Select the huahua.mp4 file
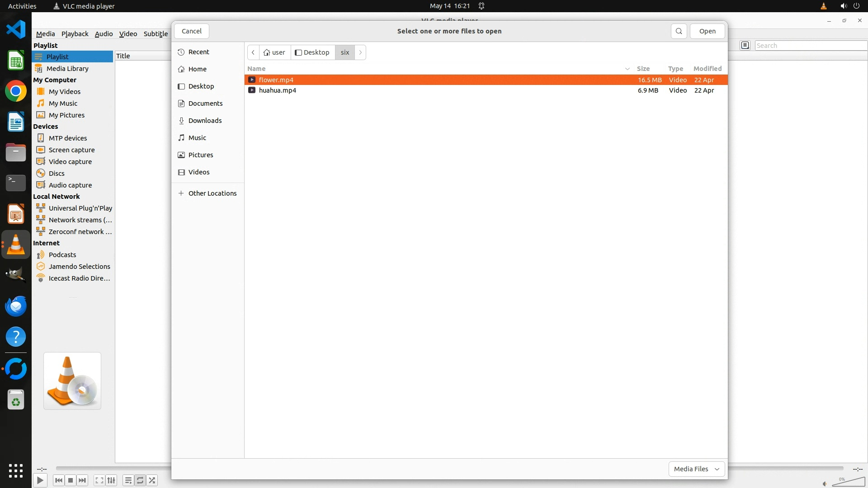 pyautogui.click(x=277, y=90)
